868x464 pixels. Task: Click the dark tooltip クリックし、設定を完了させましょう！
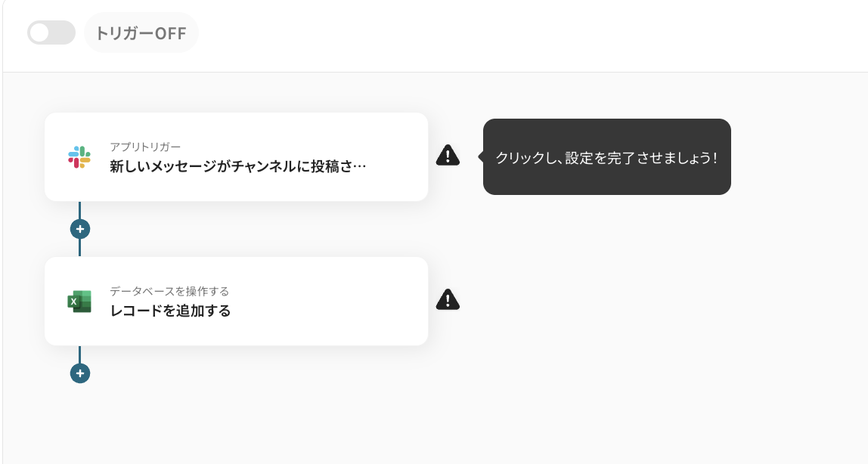[607, 156]
